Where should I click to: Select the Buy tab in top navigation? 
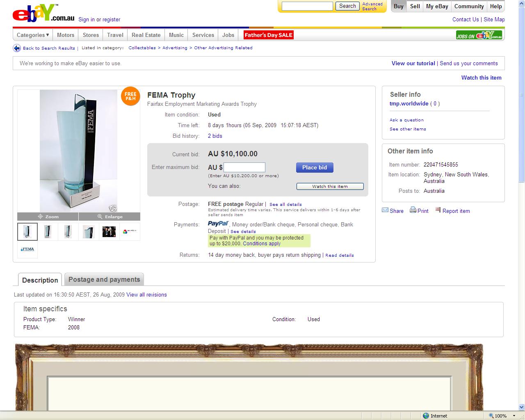pyautogui.click(x=399, y=6)
